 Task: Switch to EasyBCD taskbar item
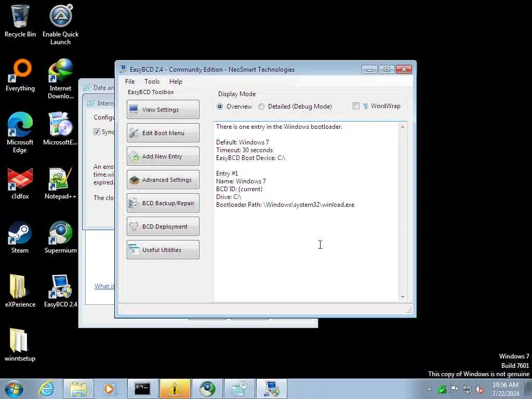271,389
